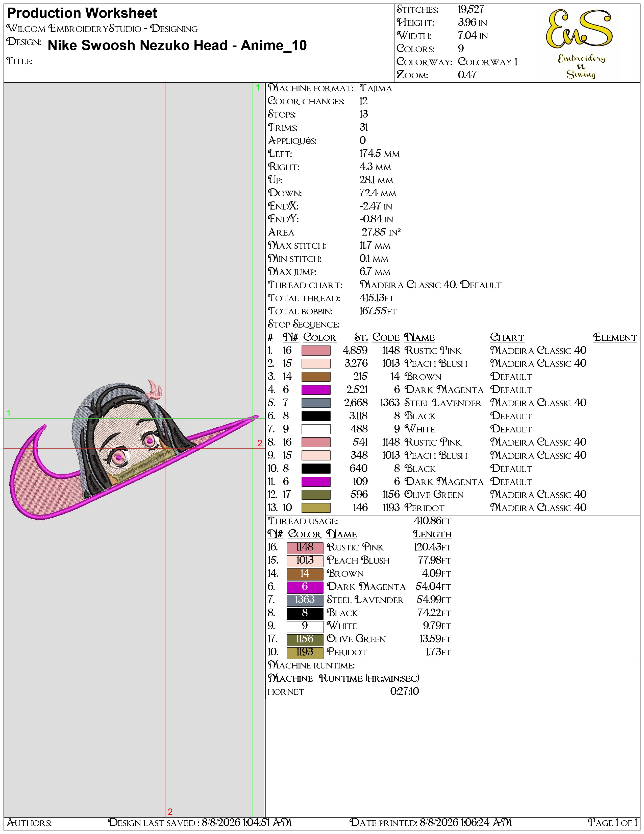Click the "Authors:" label in the footer
Image resolution: width=644 pixels, height=834 pixels.
pos(29,822)
